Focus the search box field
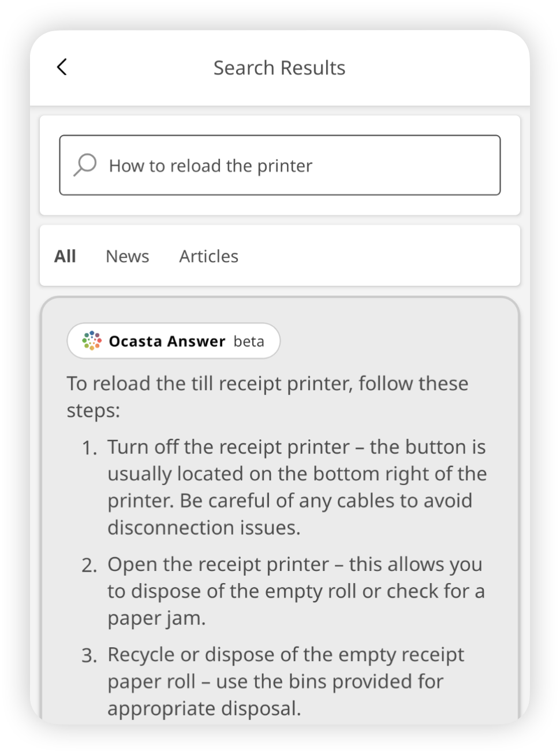The height and width of the screenshot is (754, 560). coord(280,165)
